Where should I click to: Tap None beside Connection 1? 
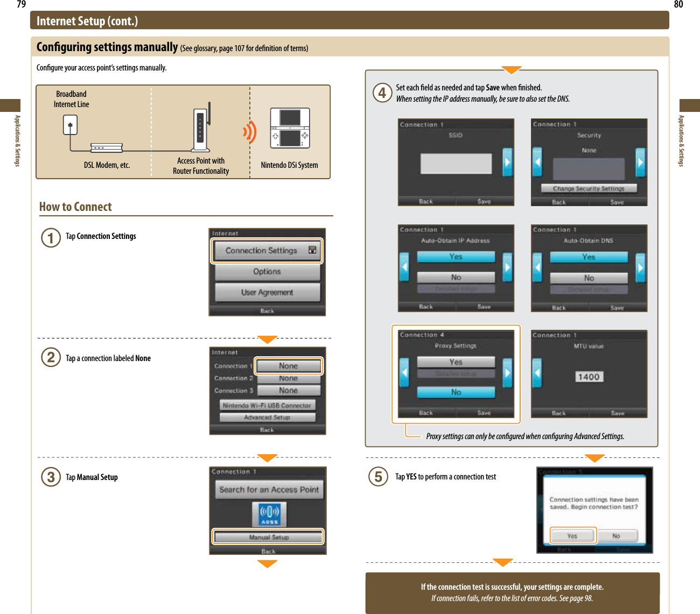coord(289,366)
